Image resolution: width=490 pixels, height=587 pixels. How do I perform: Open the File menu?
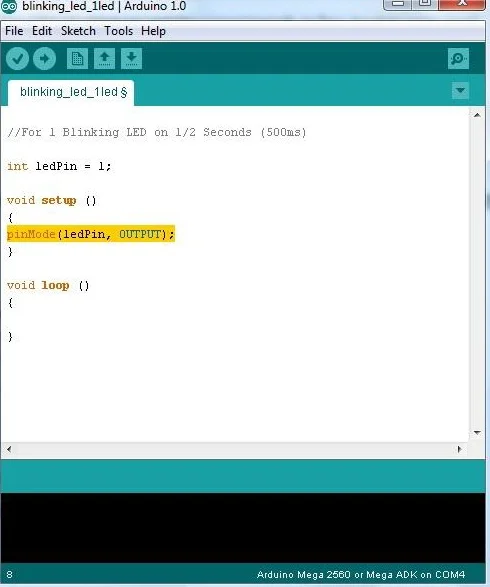pos(14,31)
